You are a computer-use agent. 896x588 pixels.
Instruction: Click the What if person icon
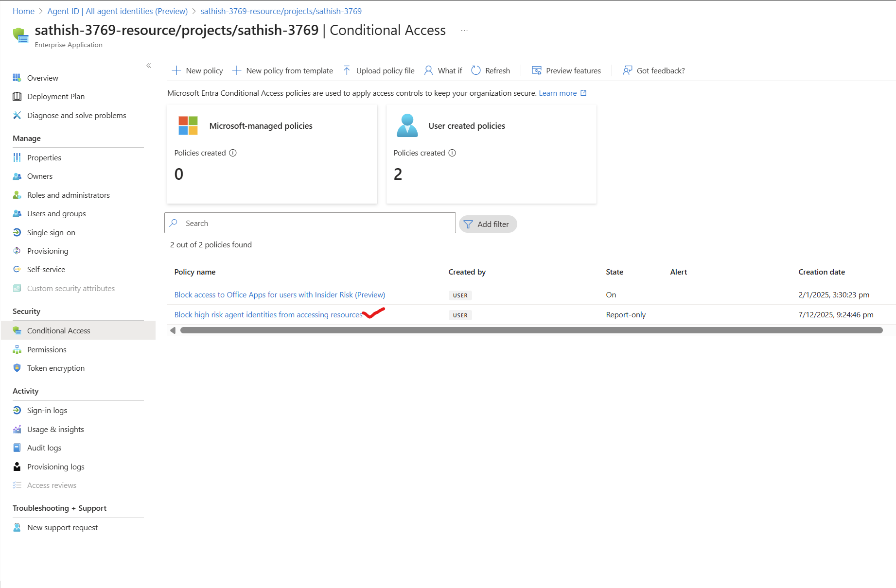coord(428,70)
